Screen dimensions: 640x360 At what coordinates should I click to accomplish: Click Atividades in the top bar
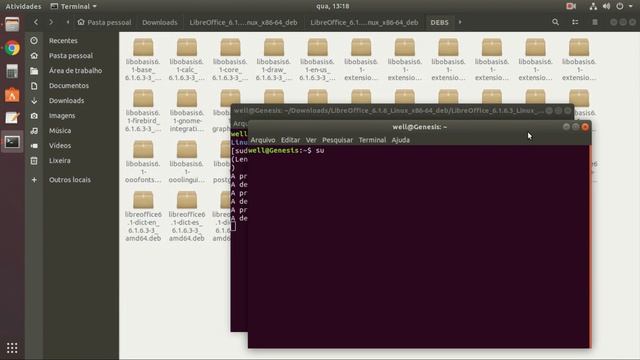coord(23,6)
